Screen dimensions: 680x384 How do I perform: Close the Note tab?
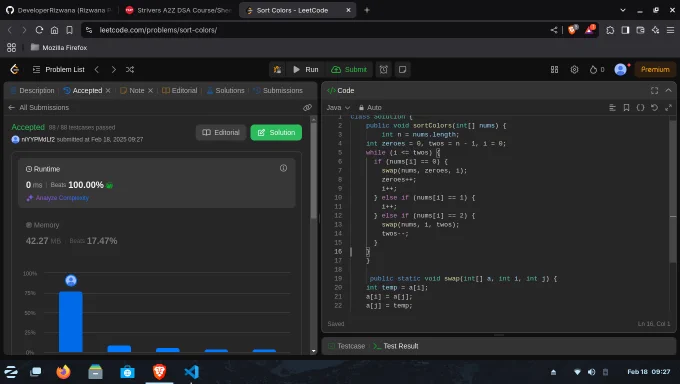pyautogui.click(x=150, y=90)
